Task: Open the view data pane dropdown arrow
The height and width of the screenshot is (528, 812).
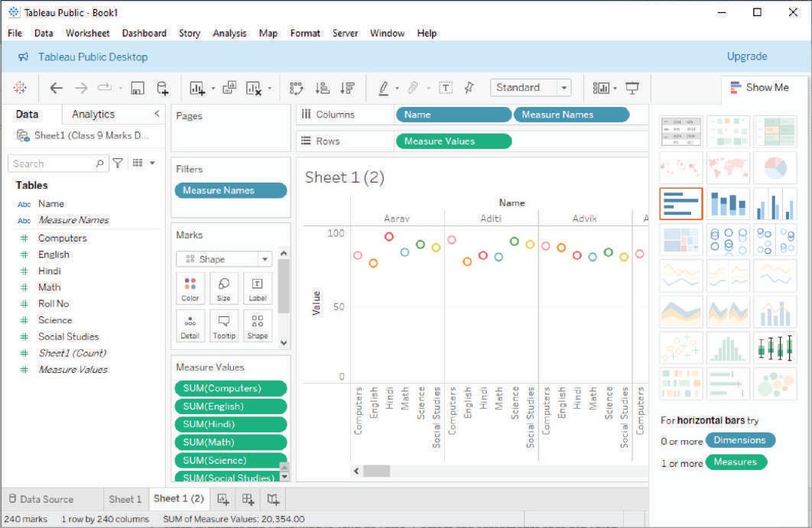Action: click(x=152, y=163)
